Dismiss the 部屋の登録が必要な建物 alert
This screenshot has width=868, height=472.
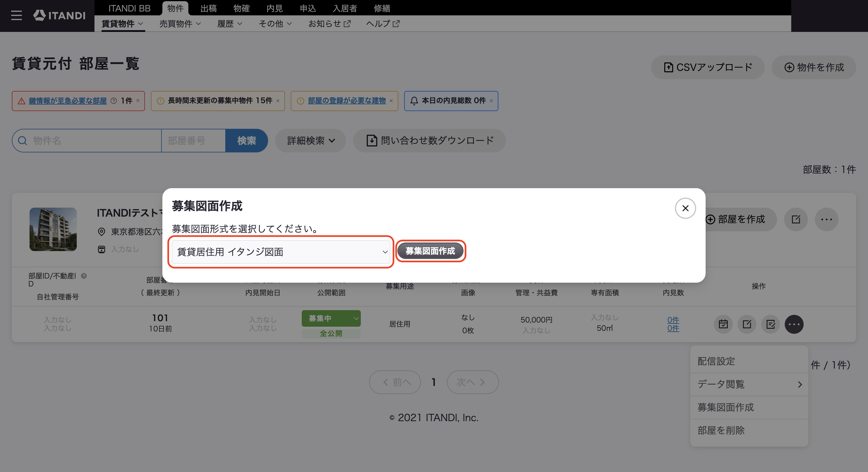click(391, 100)
